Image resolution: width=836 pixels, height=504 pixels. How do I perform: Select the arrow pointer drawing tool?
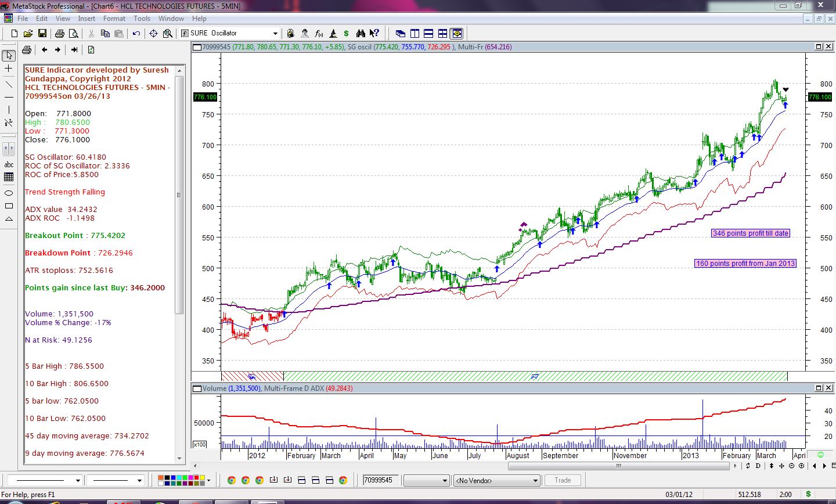coord(9,56)
